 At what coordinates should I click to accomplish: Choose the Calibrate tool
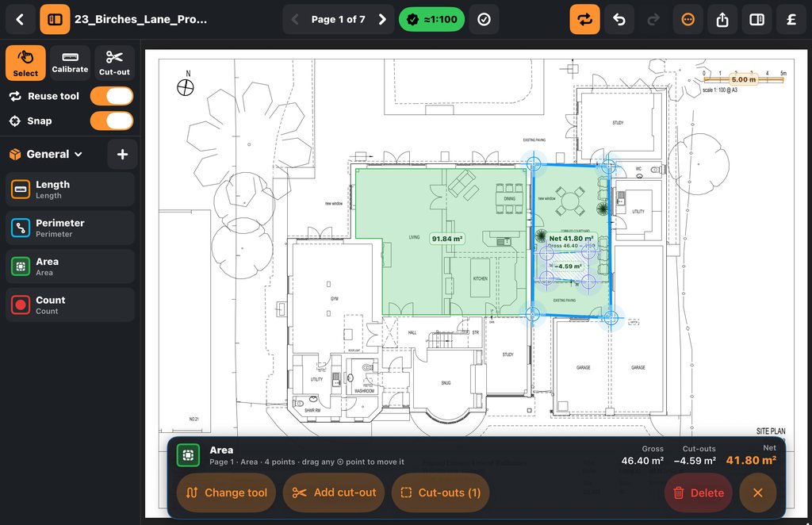(70, 63)
